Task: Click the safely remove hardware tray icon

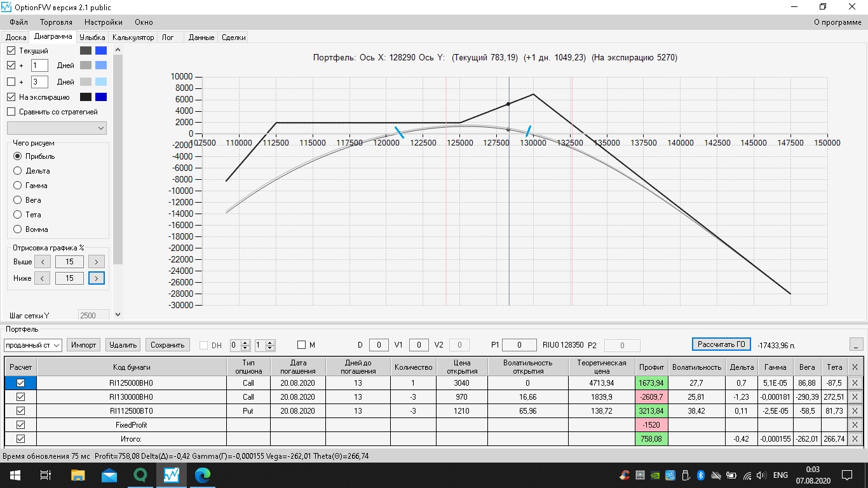Action: [x=686, y=475]
